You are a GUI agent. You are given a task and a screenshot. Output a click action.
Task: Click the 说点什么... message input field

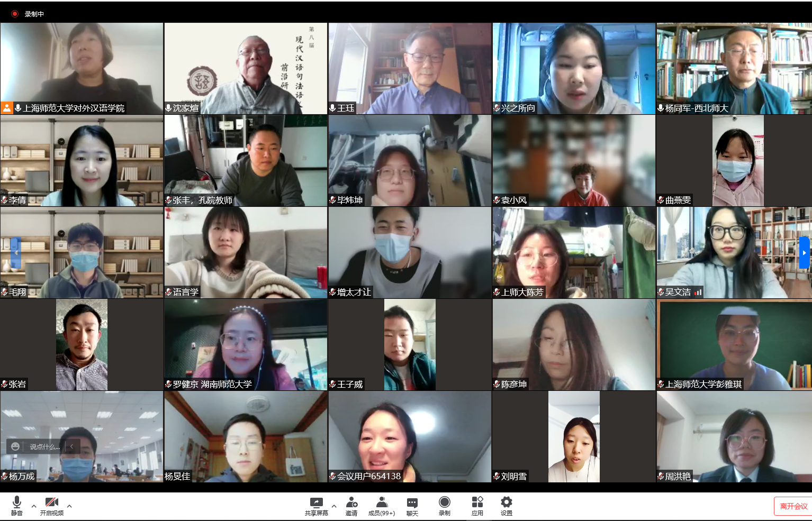point(44,446)
